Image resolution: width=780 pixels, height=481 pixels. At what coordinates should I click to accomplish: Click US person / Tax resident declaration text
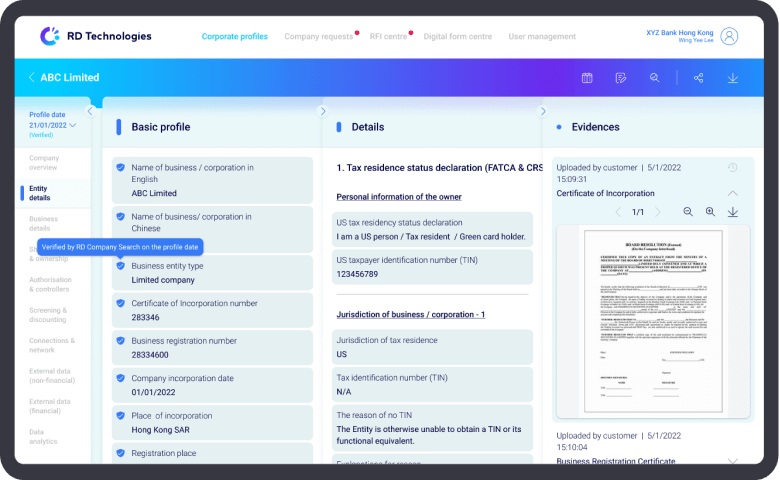click(431, 237)
